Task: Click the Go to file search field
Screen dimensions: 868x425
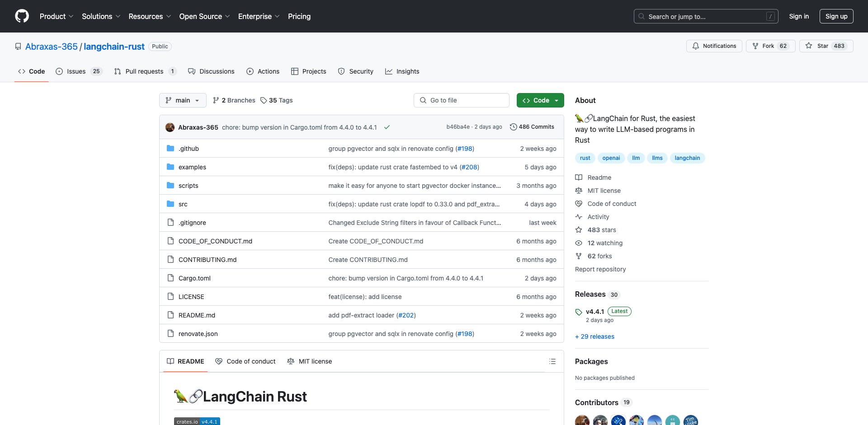Action: [x=462, y=100]
